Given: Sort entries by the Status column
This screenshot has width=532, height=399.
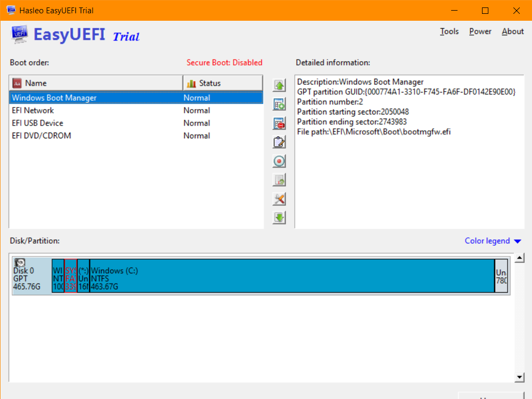Looking at the screenshot, I should (x=222, y=83).
